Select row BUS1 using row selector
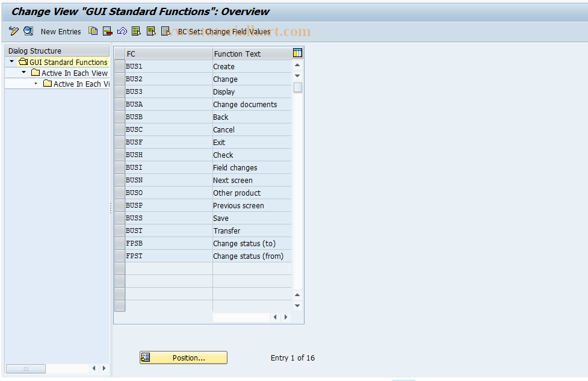 coord(120,66)
